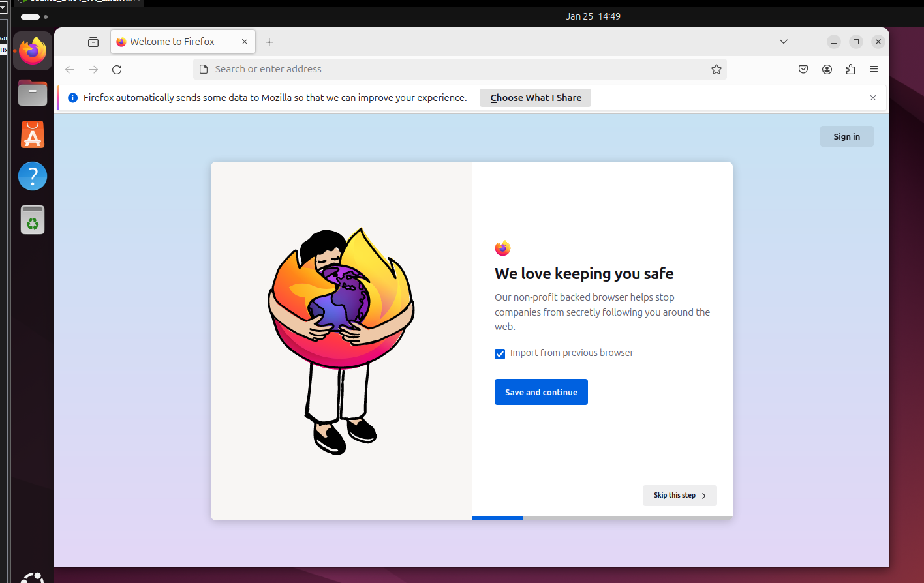
Task: Open the Firefox account icon
Action: click(x=827, y=69)
